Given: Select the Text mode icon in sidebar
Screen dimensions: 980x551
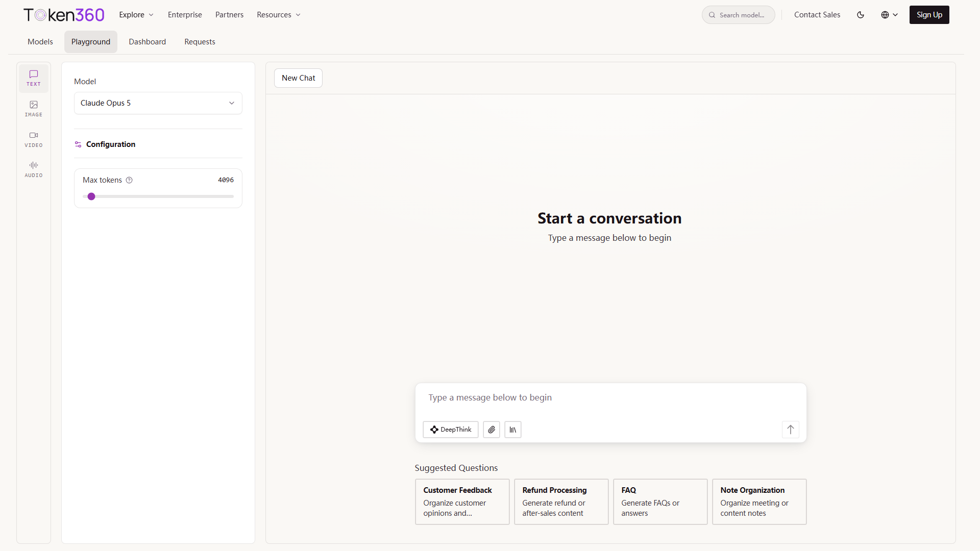Looking at the screenshot, I should pyautogui.click(x=34, y=78).
